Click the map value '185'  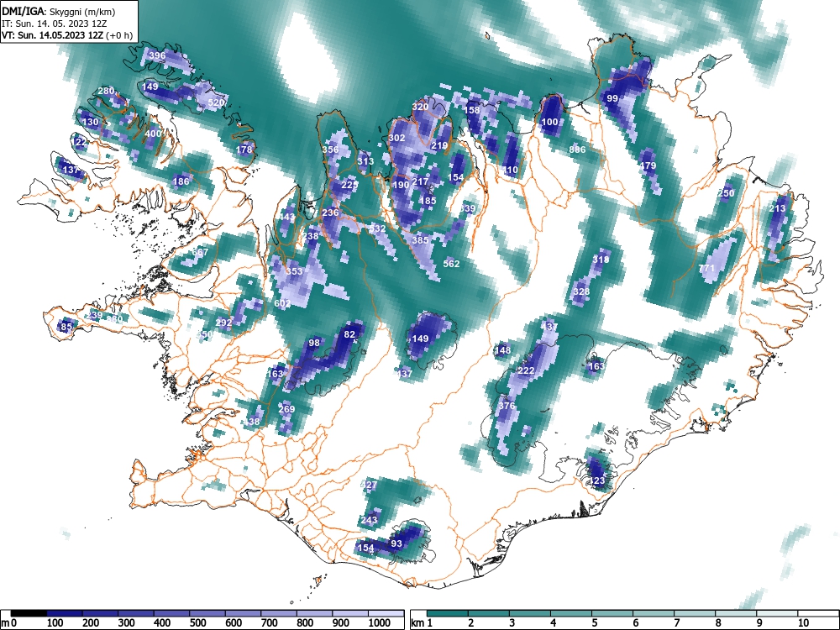coord(428,201)
